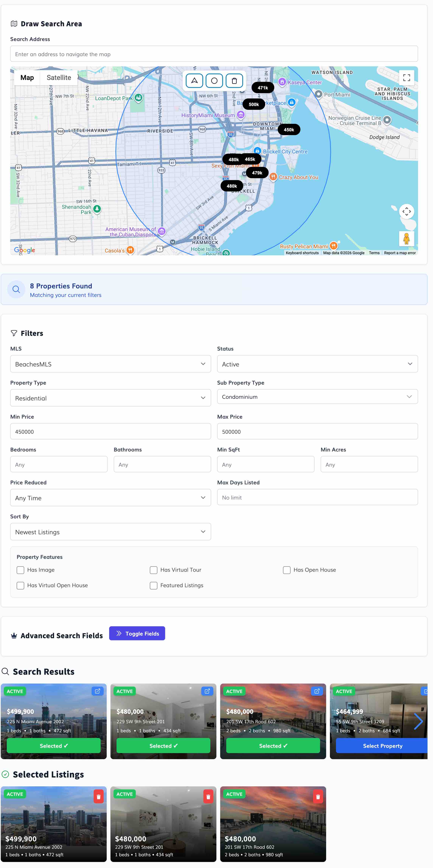Viewport: 433px width, 868px height.
Task: Click the Toggle Fields button
Action: click(x=137, y=633)
